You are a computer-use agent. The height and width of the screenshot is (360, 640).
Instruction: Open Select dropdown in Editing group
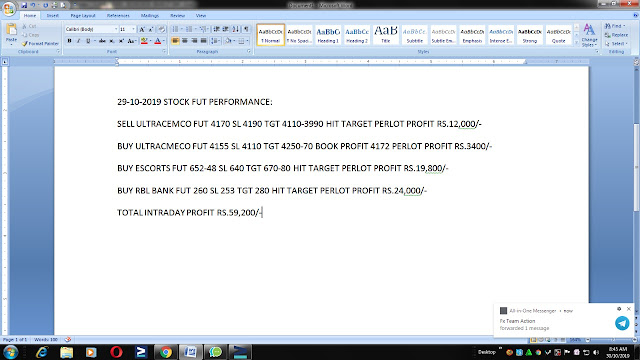[x=616, y=43]
